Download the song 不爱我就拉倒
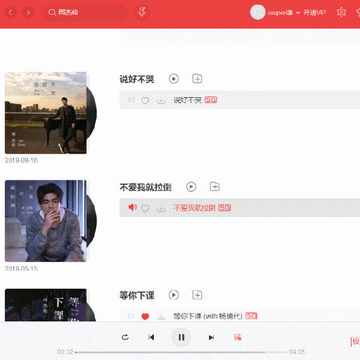Viewport: 360px width, 360px height. pyautogui.click(x=161, y=208)
